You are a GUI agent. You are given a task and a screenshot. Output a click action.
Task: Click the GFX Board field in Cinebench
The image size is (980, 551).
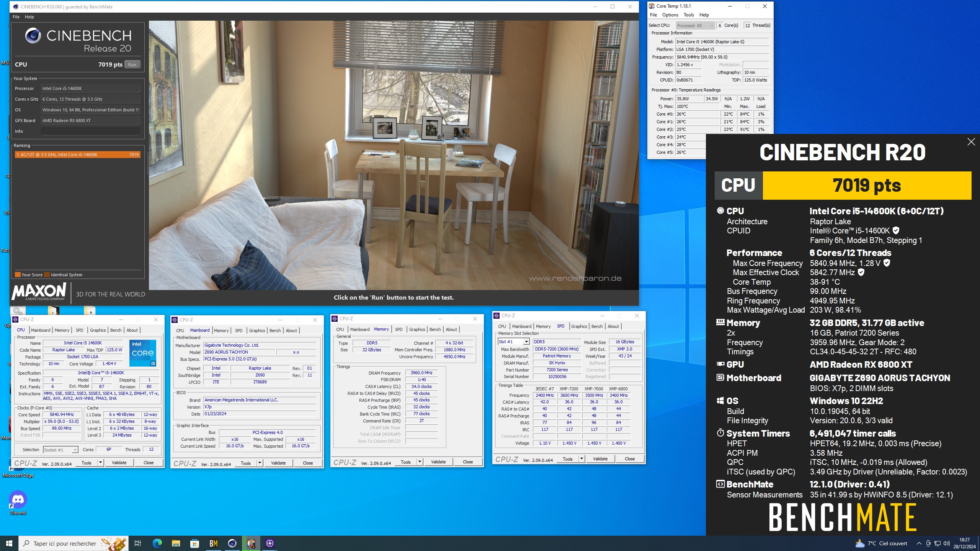tap(90, 121)
